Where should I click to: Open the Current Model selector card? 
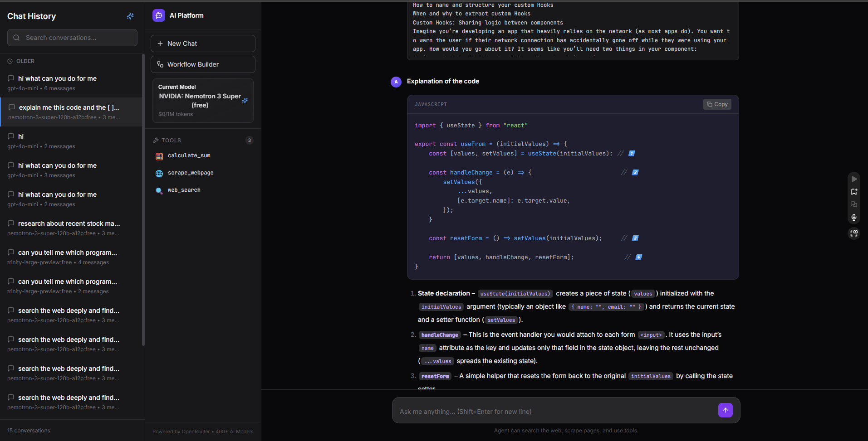[x=203, y=101]
